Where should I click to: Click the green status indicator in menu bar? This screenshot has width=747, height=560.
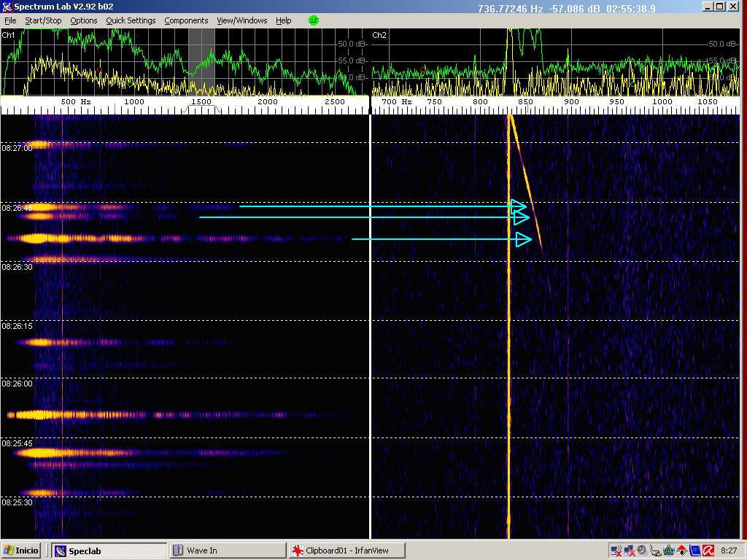314,20
